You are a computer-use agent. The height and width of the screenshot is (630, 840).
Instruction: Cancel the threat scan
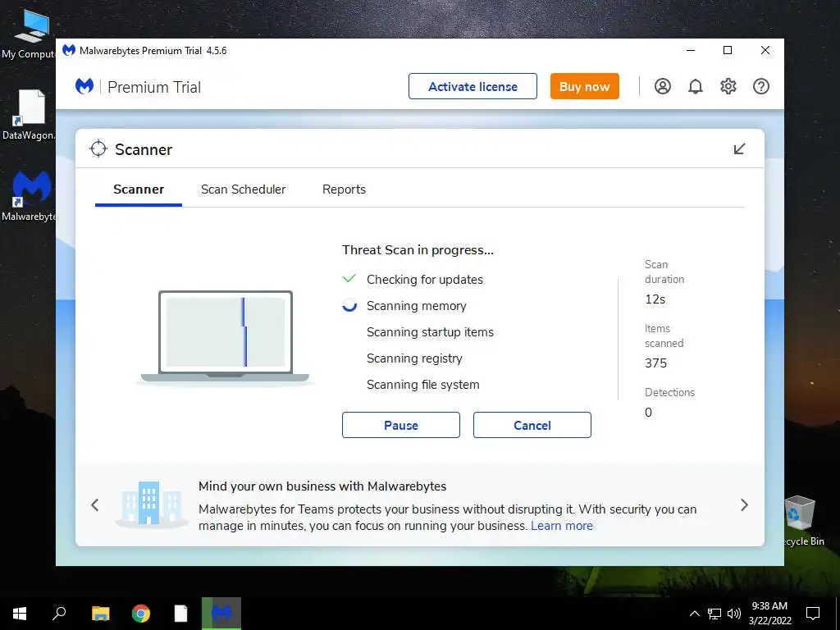532,425
